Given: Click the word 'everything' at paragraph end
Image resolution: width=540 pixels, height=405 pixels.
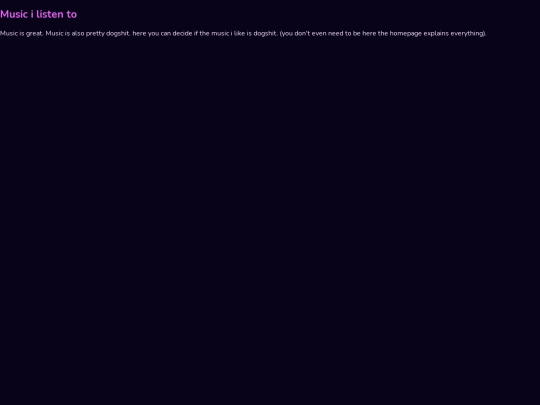Looking at the screenshot, I should [466, 34].
